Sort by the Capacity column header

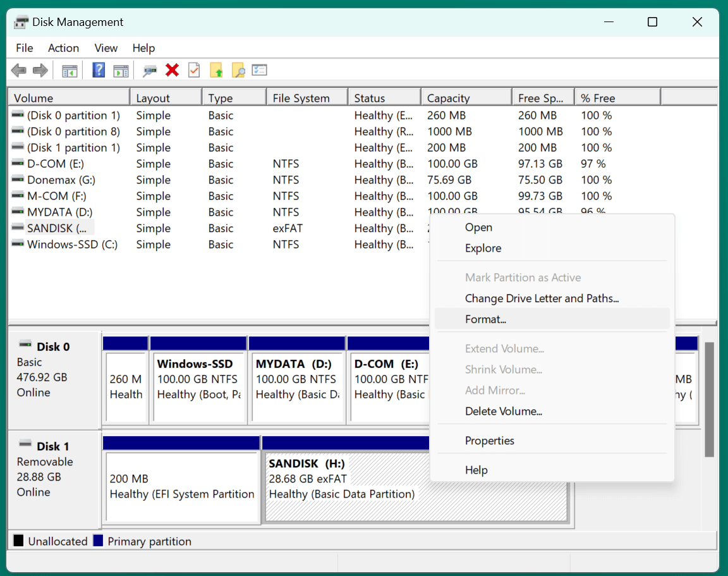(x=448, y=98)
